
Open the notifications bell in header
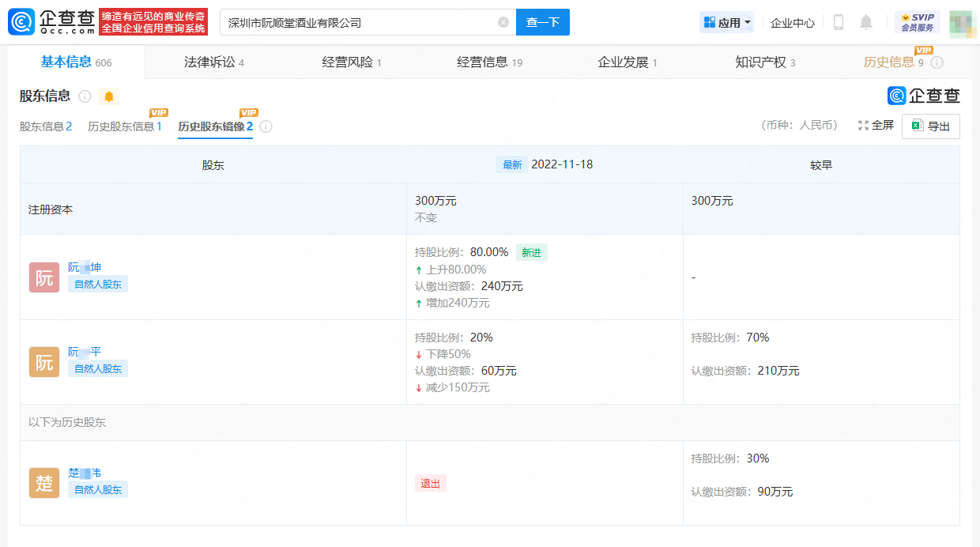866,22
